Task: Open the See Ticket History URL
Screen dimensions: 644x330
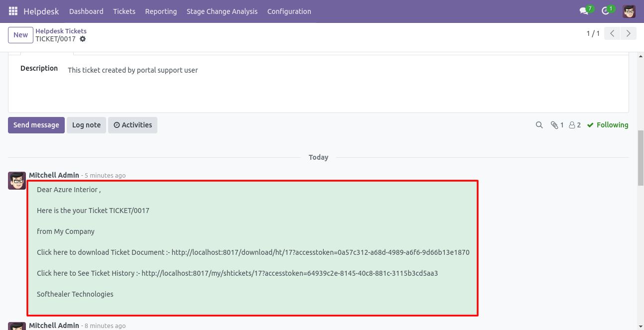Action: (289, 273)
